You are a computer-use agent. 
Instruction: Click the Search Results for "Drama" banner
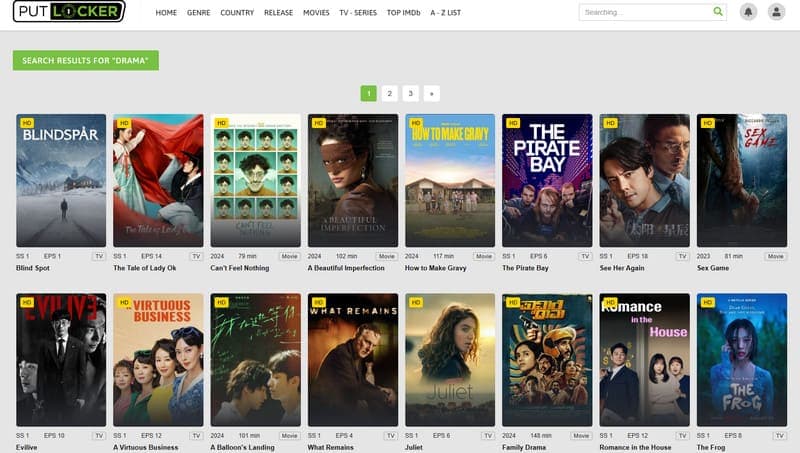coord(86,60)
